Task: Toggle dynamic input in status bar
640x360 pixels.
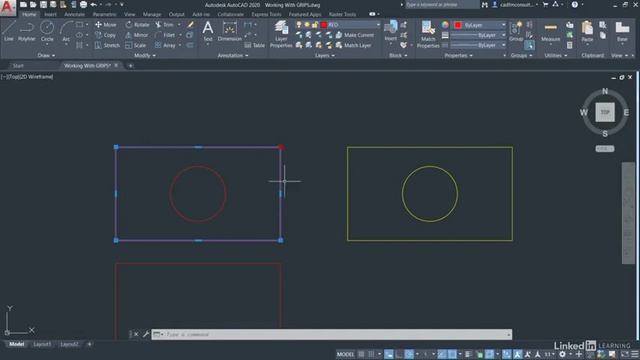Action: click(389, 354)
